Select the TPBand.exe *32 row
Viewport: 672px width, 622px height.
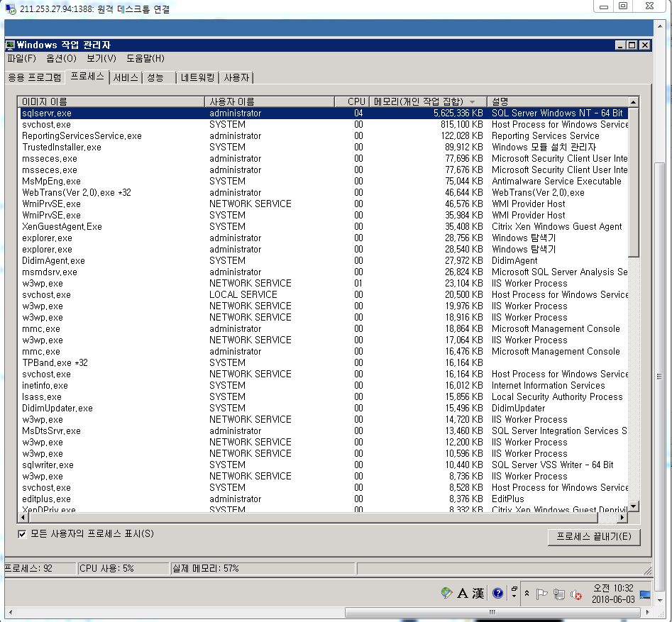pos(324,363)
